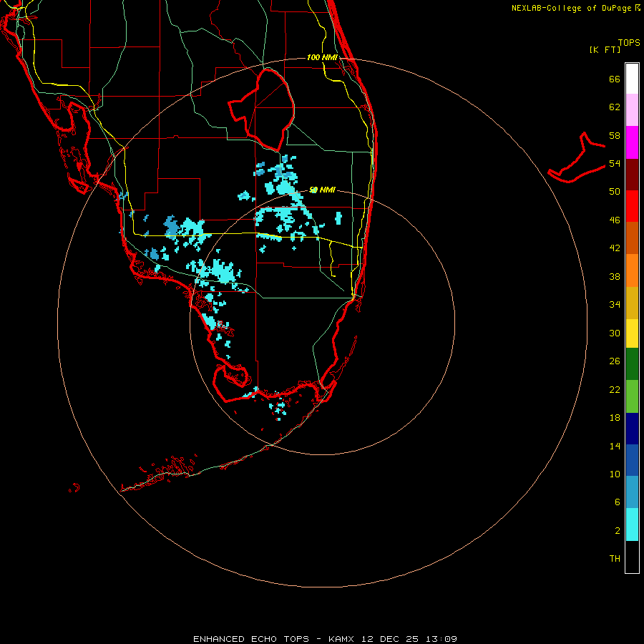This screenshot has width=644, height=644.
Task: Click the [K FT] units label
Action: pos(605,50)
